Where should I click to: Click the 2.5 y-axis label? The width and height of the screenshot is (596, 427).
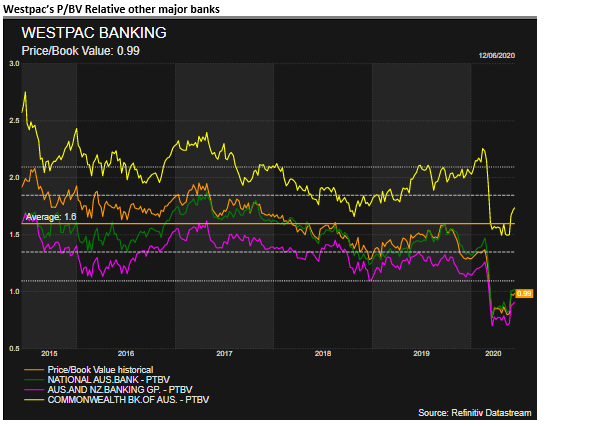click(x=14, y=121)
